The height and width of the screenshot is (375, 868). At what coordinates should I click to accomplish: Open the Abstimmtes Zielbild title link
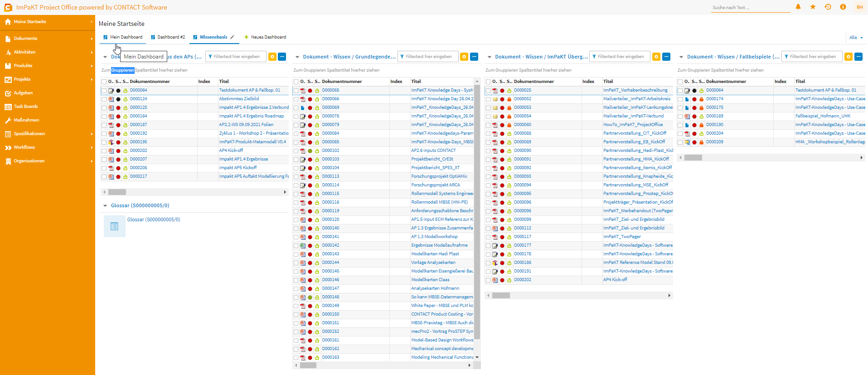click(239, 99)
